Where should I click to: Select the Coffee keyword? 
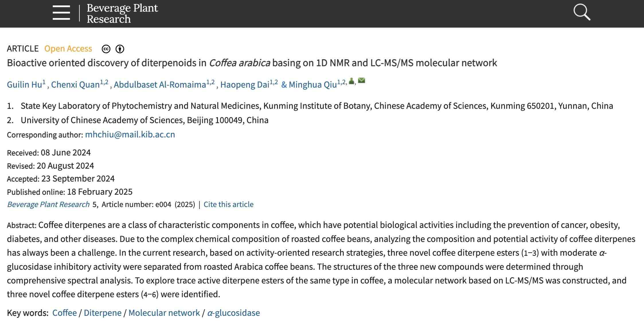[x=65, y=313]
